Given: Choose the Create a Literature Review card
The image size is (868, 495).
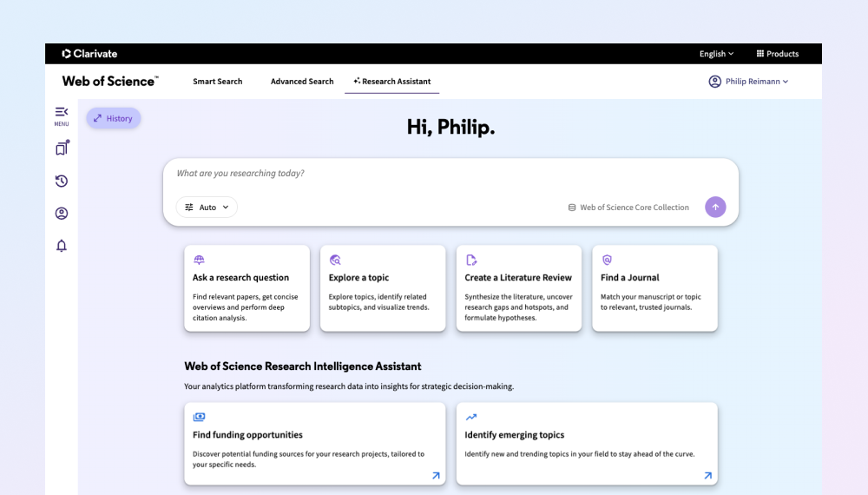Looking at the screenshot, I should point(519,288).
